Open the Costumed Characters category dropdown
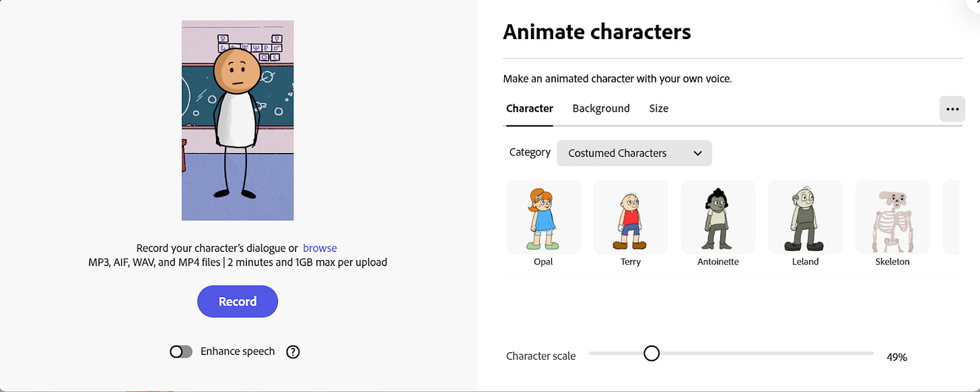Image resolution: width=980 pixels, height=392 pixels. [633, 153]
